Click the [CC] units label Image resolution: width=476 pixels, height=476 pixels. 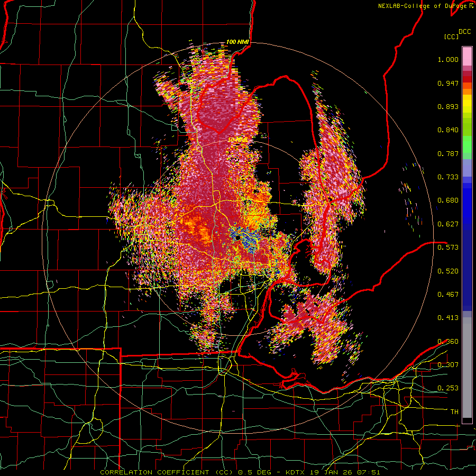pyautogui.click(x=451, y=36)
